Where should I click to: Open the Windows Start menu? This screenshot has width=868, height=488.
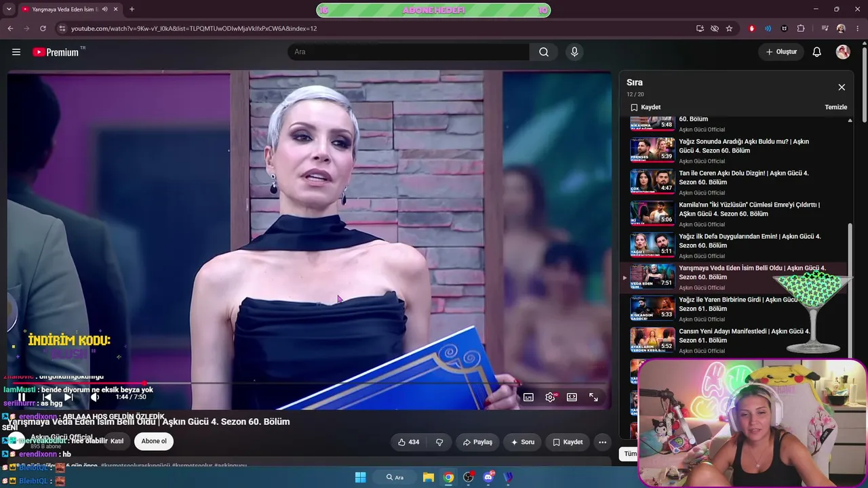(360, 477)
